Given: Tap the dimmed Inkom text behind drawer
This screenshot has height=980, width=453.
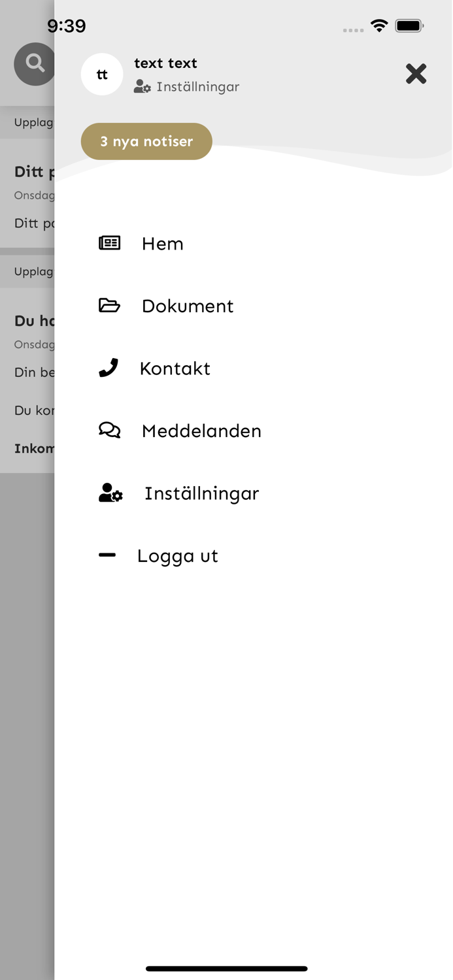Looking at the screenshot, I should [34, 449].
